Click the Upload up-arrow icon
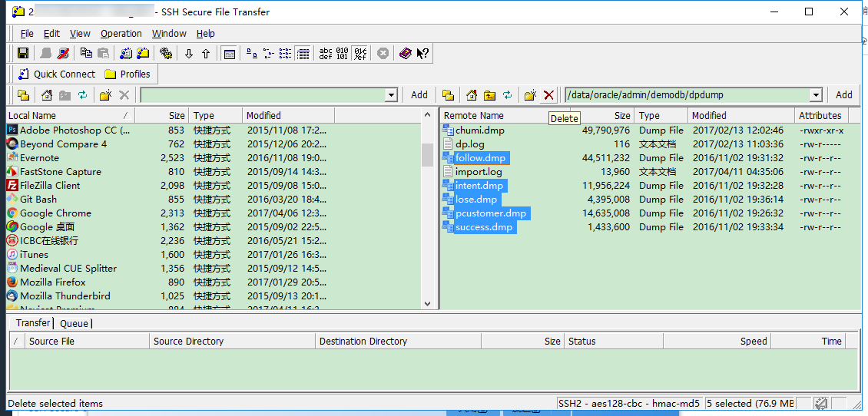Image resolution: width=868 pixels, height=416 pixels. 206,54
